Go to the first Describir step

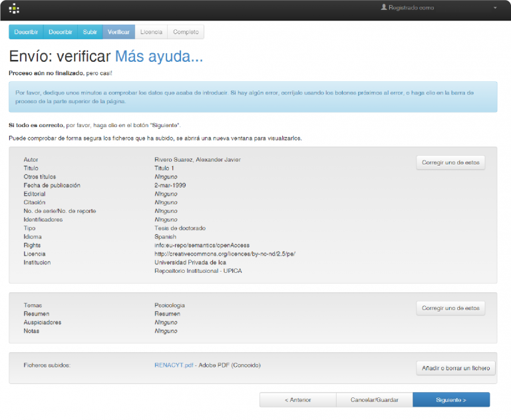tap(26, 32)
